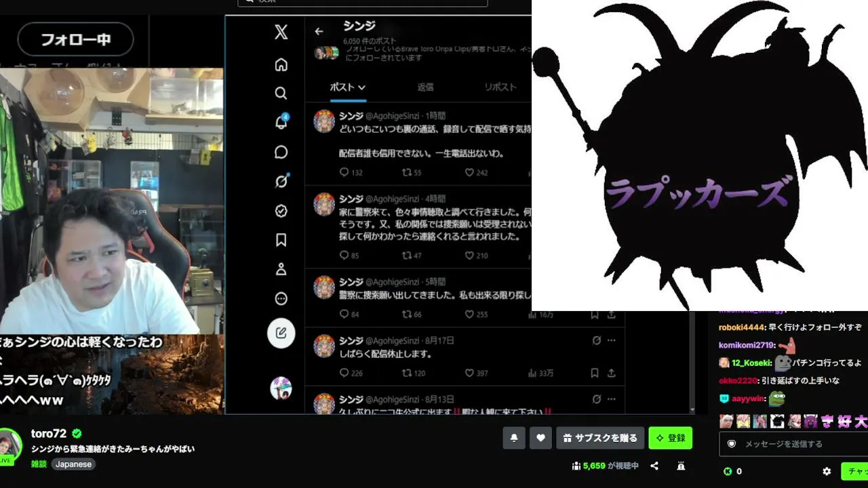Like the post with 255 likes
The width and height of the screenshot is (868, 488).
tap(476, 314)
